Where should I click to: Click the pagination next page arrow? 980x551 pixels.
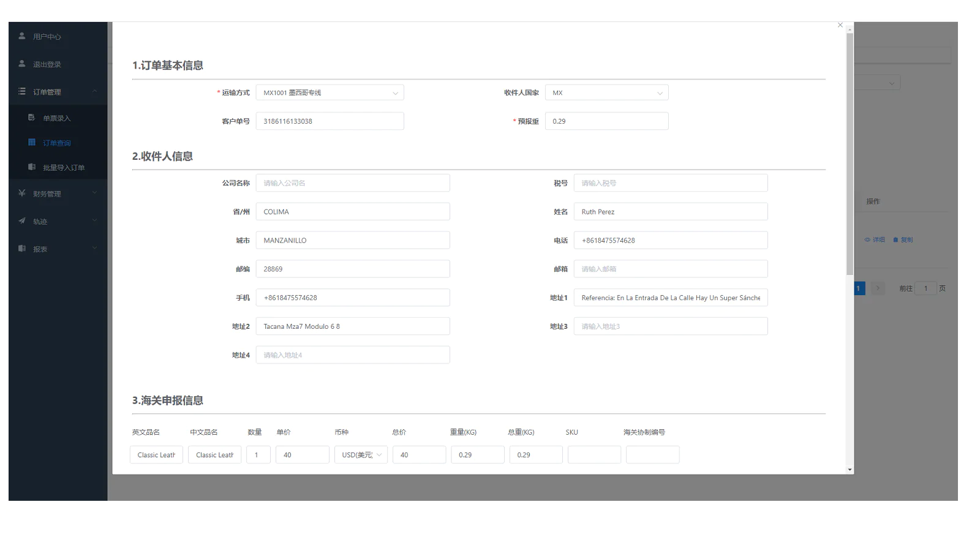(x=878, y=288)
